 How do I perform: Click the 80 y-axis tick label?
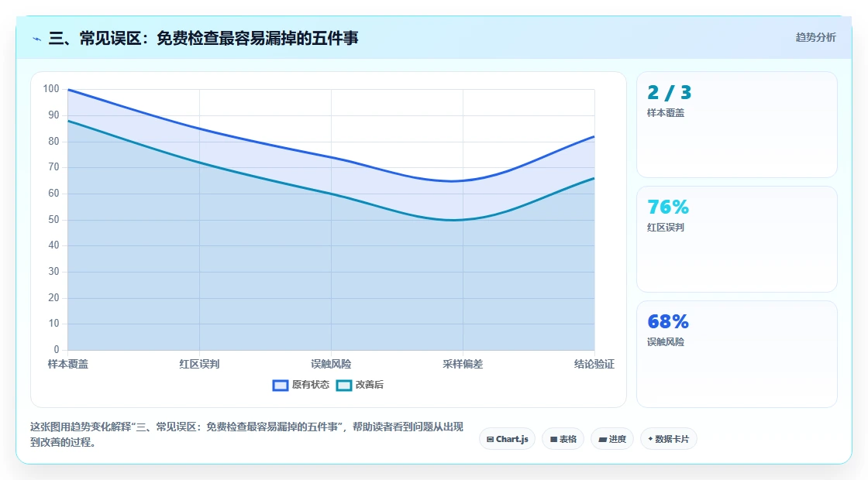[x=53, y=141]
